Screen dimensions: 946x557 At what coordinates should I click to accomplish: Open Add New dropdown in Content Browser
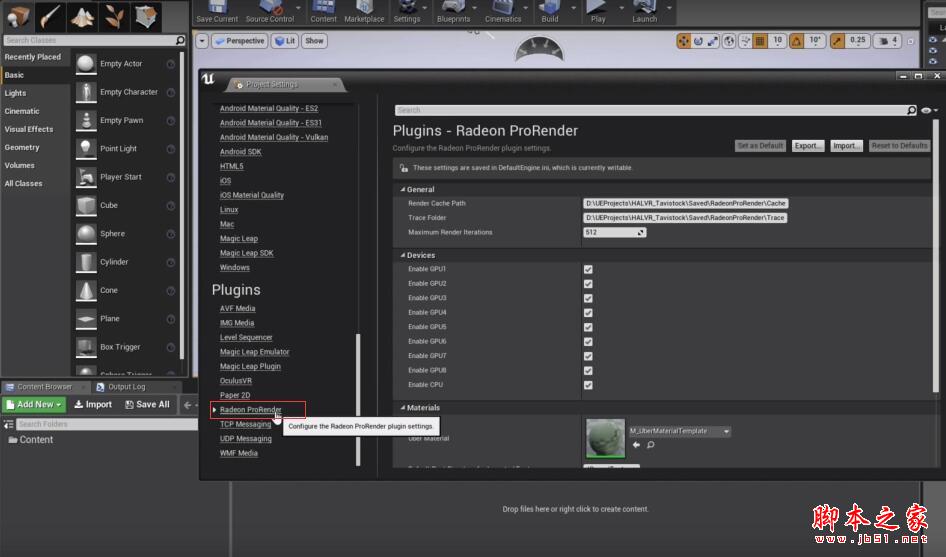[x=34, y=404]
